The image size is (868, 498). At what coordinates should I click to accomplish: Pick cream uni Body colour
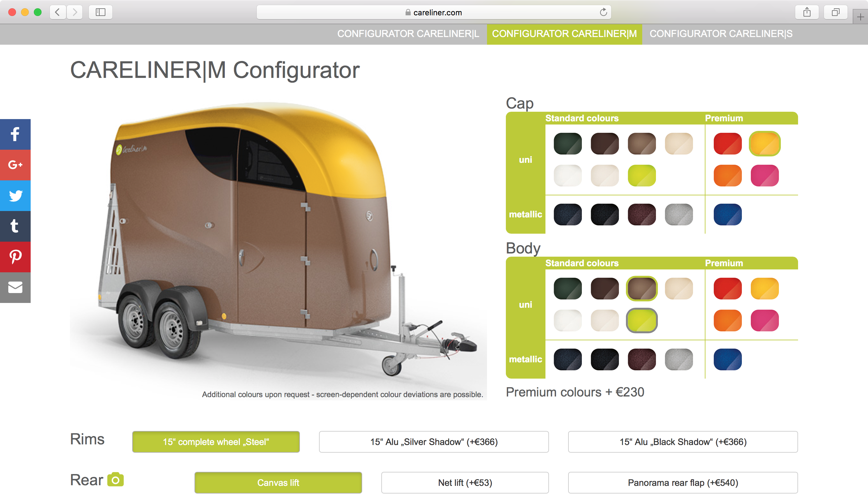point(605,321)
